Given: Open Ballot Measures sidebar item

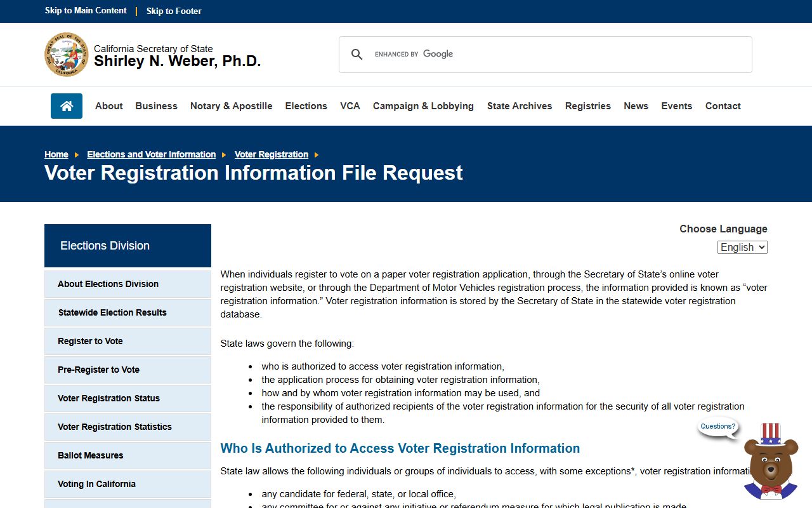Looking at the screenshot, I should (x=128, y=455).
